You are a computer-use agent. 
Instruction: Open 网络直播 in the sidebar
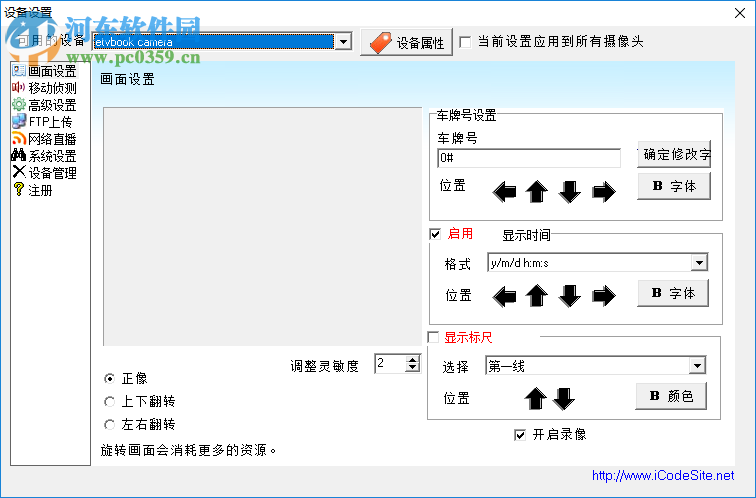coord(52,139)
